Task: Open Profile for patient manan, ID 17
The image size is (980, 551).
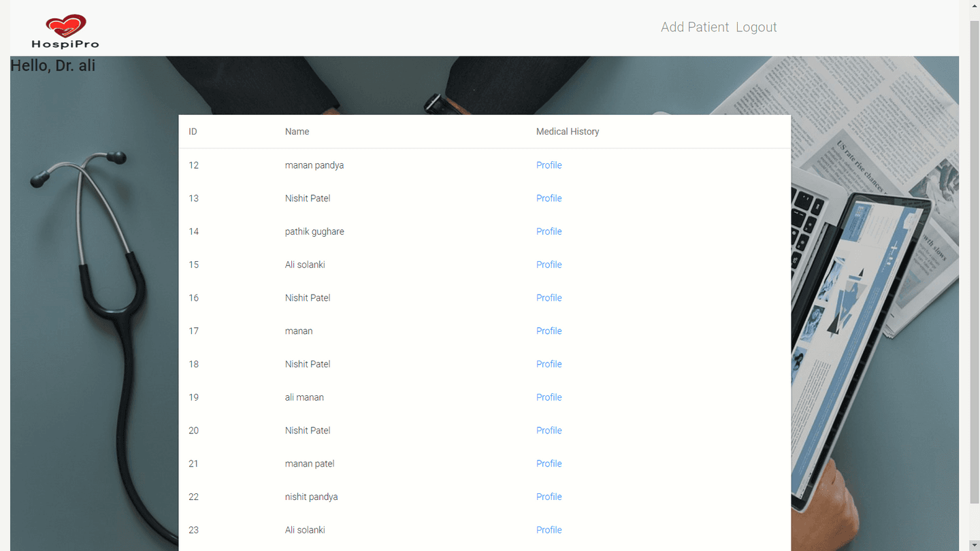Action: pyautogui.click(x=549, y=331)
